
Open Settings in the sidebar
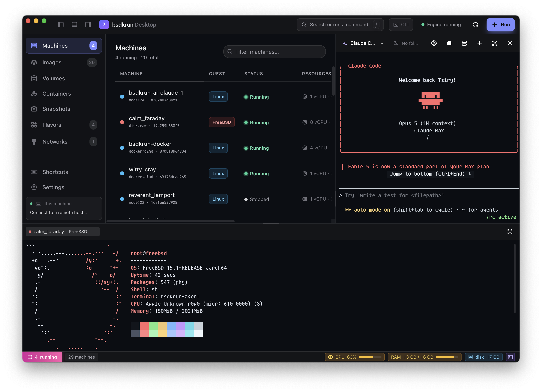[64, 187]
